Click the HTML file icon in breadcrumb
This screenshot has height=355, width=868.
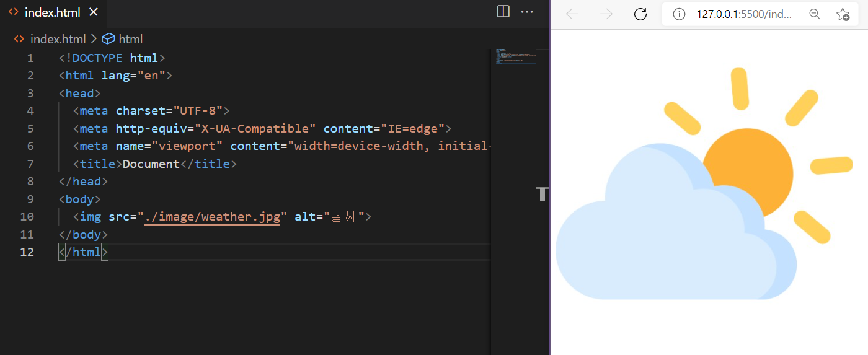point(19,39)
